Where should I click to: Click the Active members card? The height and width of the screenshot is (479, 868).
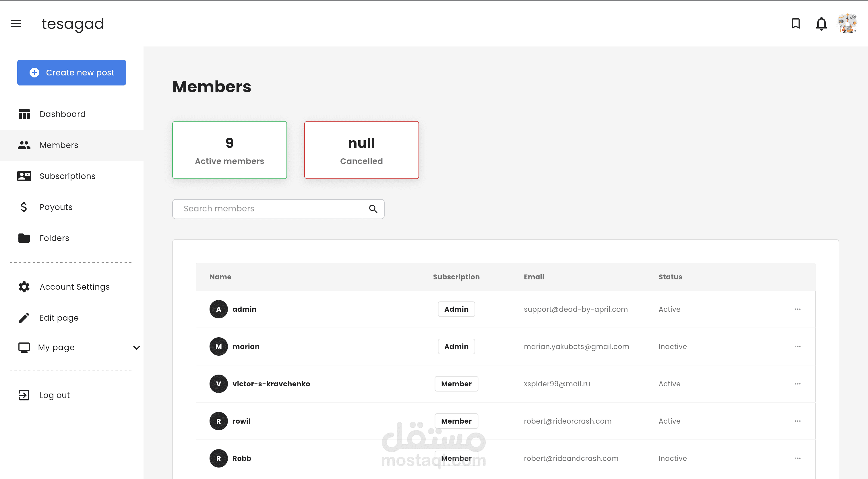(229, 150)
